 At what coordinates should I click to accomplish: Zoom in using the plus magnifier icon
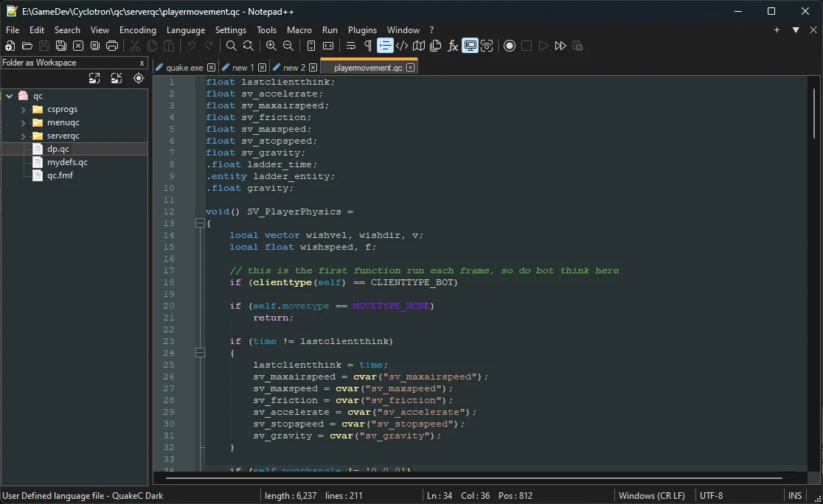tap(271, 46)
